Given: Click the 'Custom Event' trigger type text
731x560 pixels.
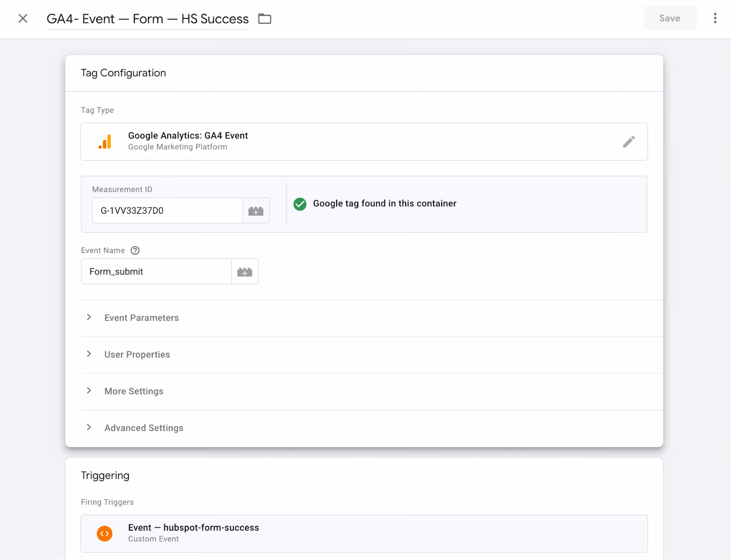Looking at the screenshot, I should (154, 539).
